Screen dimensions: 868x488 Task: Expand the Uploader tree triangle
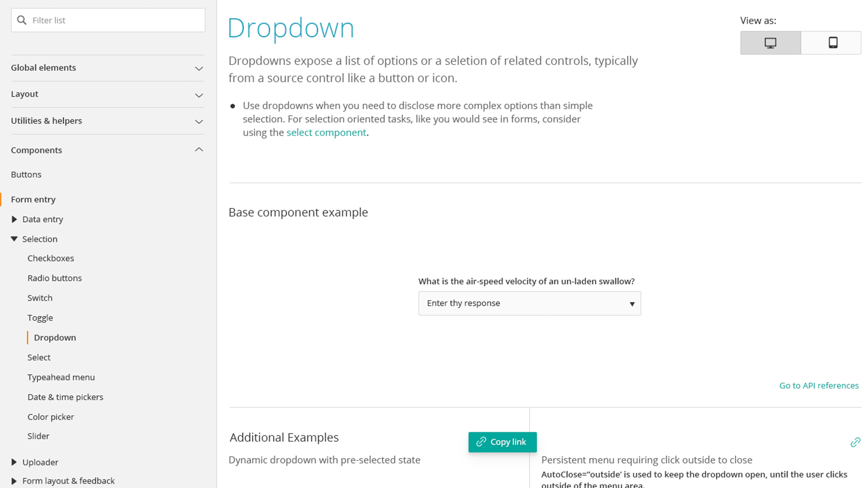coord(14,462)
